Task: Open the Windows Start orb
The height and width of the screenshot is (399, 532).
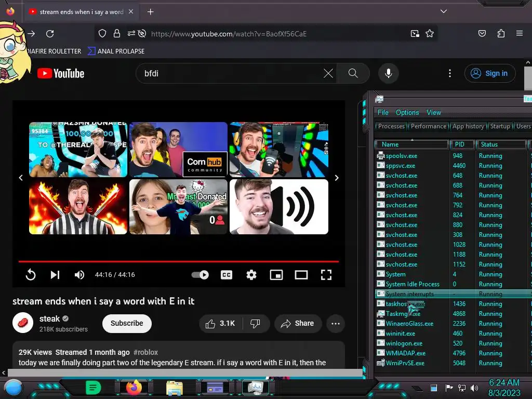Action: pyautogui.click(x=13, y=388)
